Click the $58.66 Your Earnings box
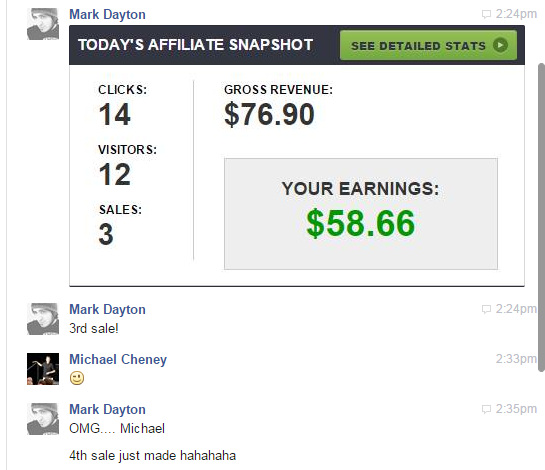 361,214
